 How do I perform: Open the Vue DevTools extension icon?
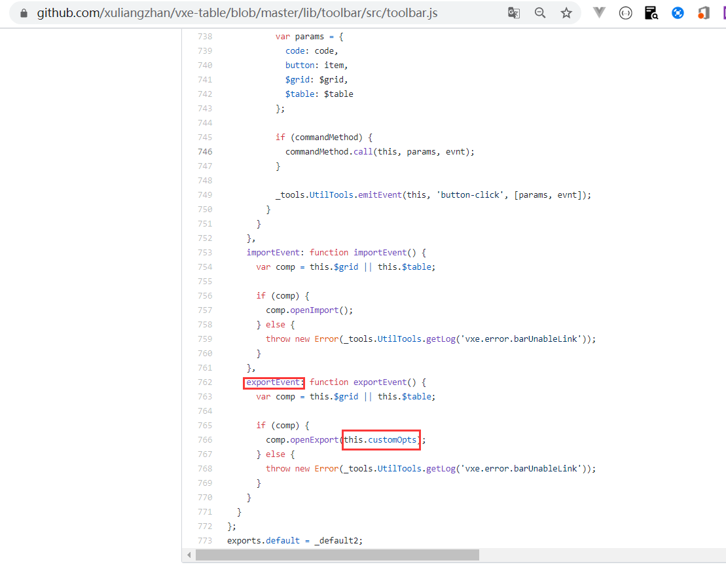pyautogui.click(x=599, y=12)
